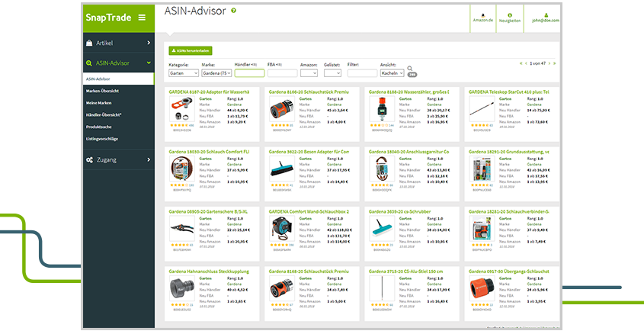Click the Comfort Wand-Schlauchbox product image

pyautogui.click(x=282, y=229)
